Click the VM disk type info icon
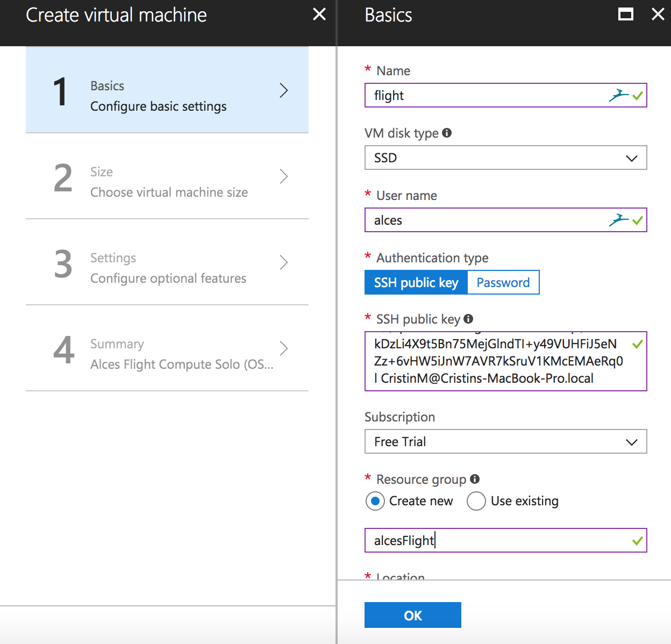This screenshot has height=644, width=671. point(447,133)
